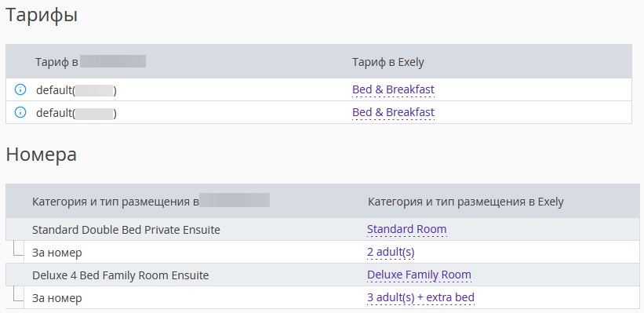
Task: Choose the 3 adult(s) + extra bed link
Action: coord(420,297)
